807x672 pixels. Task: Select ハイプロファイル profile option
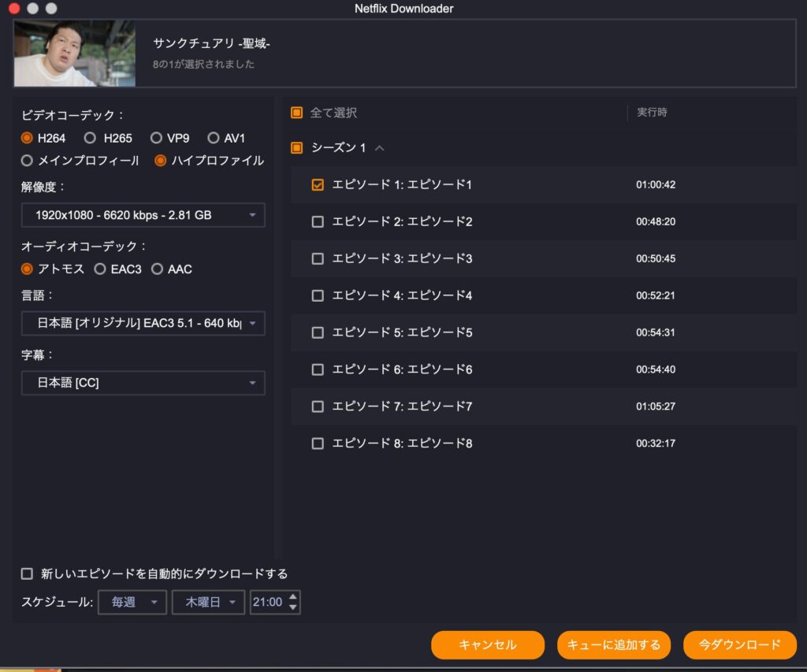pyautogui.click(x=161, y=161)
